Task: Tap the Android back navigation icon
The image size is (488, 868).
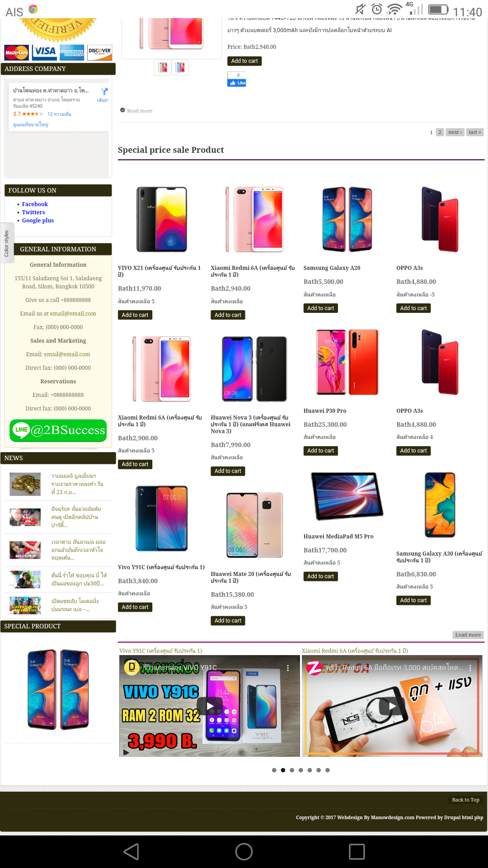Action: pyautogui.click(x=131, y=852)
